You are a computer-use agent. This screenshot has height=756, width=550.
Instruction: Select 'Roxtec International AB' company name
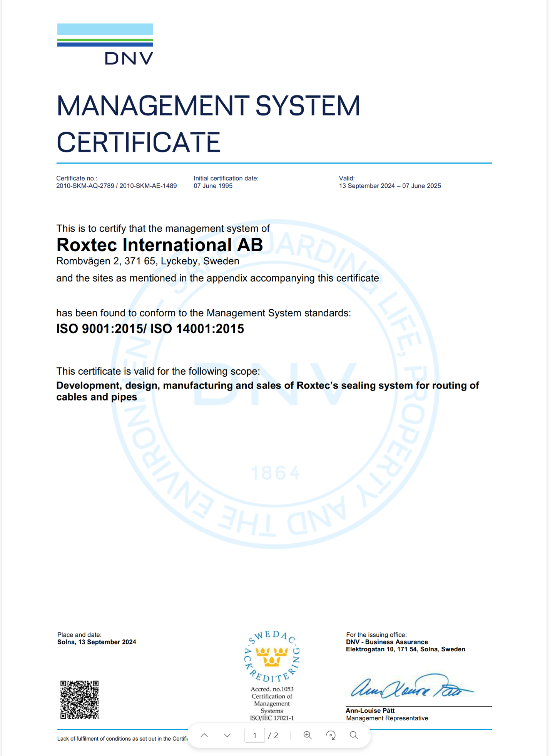click(x=160, y=245)
